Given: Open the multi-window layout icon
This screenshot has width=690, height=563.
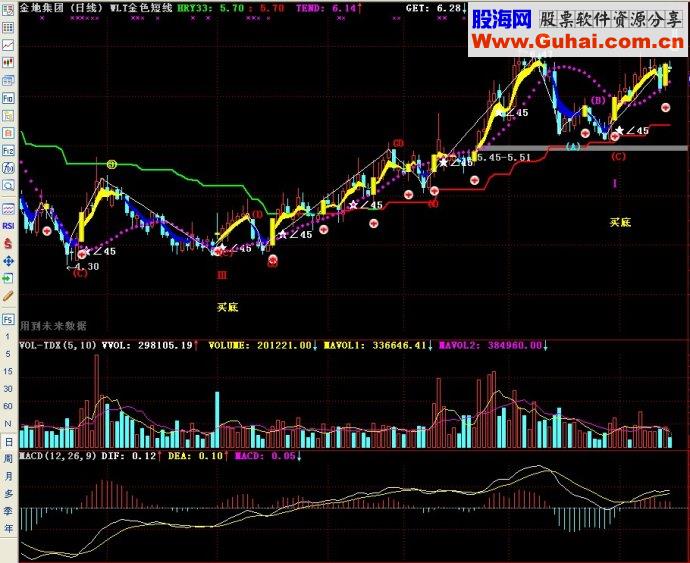Looking at the screenshot, I should [8, 80].
